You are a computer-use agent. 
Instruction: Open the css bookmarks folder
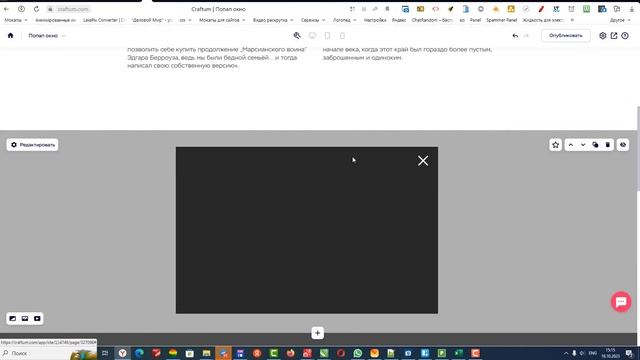(185, 20)
